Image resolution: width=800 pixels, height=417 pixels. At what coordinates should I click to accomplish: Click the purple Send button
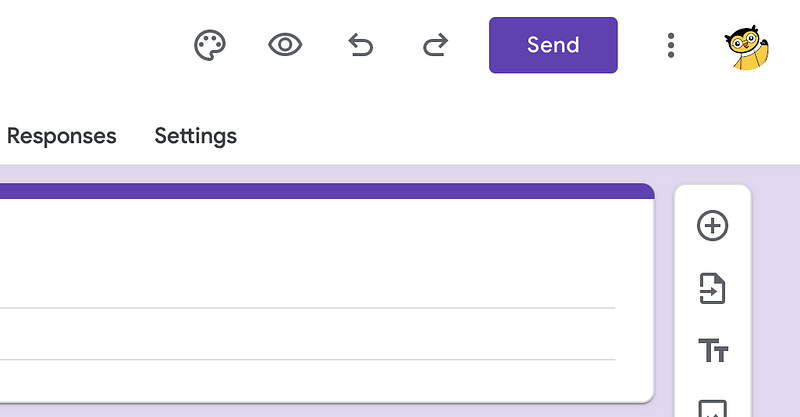[x=553, y=45]
